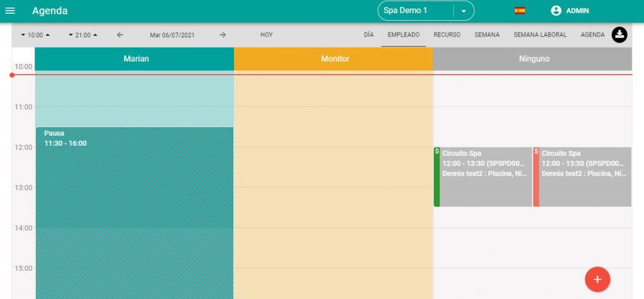The width and height of the screenshot is (644, 299).
Task: Decrease the 21:00 end hour with down arrow
Action: [70, 35]
